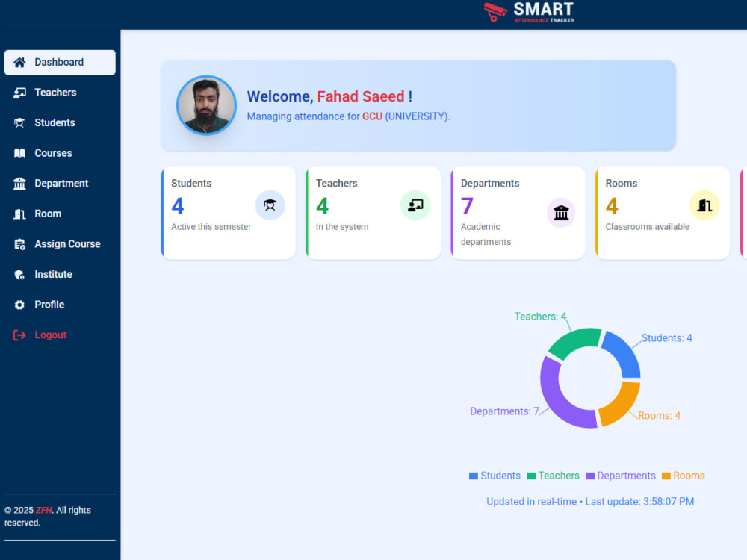Click the door icon on the Rooms card
This screenshot has height=560, width=747.
tap(704, 205)
